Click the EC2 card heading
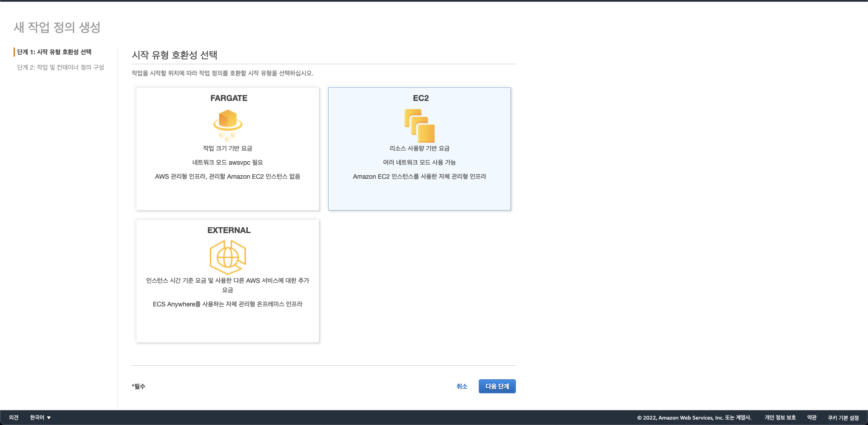Screen dimensions: 868x425 [421, 98]
